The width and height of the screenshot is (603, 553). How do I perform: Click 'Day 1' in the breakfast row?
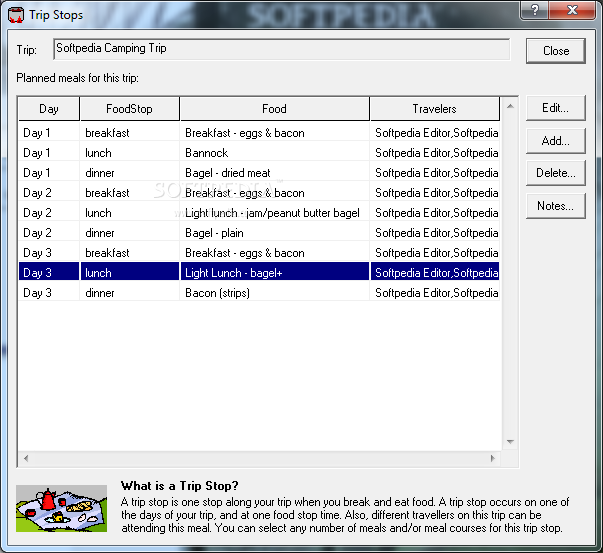pyautogui.click(x=49, y=133)
